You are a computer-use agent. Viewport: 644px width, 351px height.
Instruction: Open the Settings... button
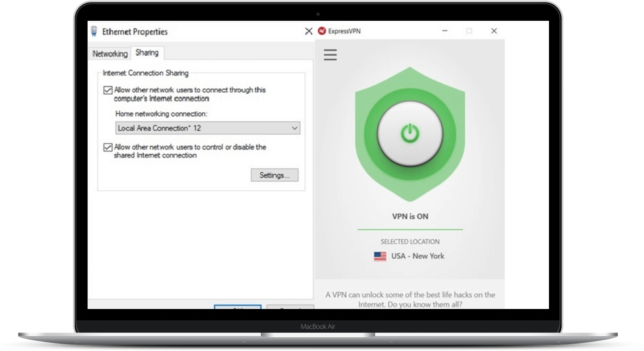pos(274,175)
